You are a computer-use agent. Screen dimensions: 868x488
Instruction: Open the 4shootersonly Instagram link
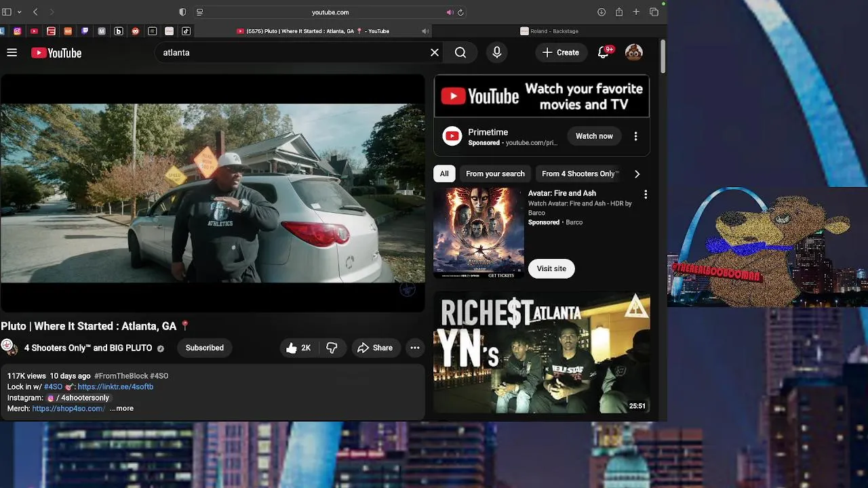coord(79,398)
